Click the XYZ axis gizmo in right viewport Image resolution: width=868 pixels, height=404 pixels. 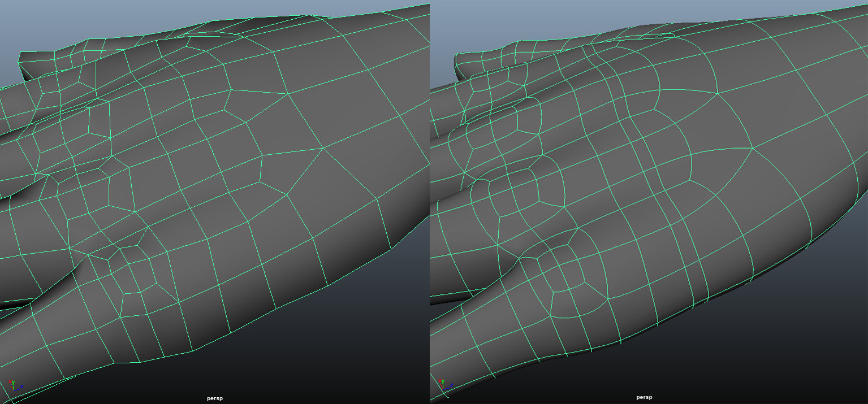[x=445, y=386]
